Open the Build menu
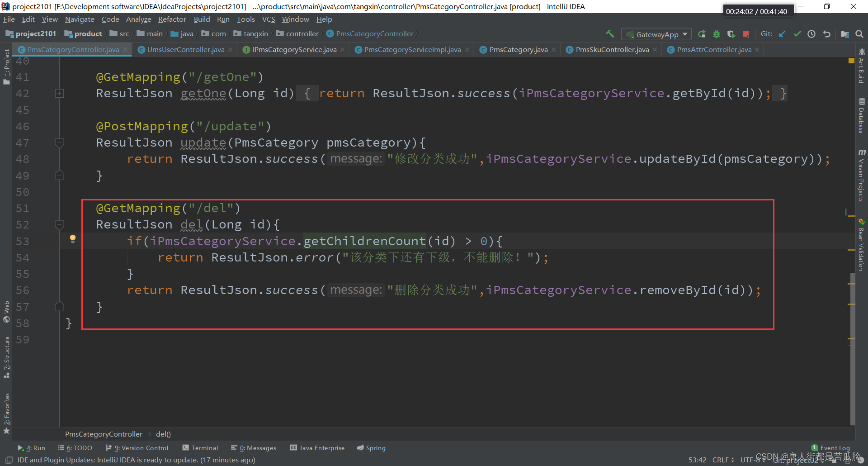 202,19
